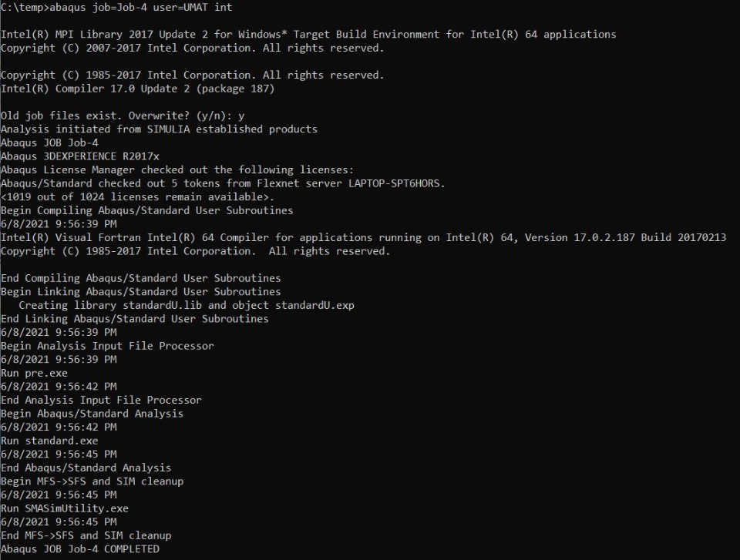Click the 'Run pre.exe' line
740x560 pixels.
pos(34,373)
